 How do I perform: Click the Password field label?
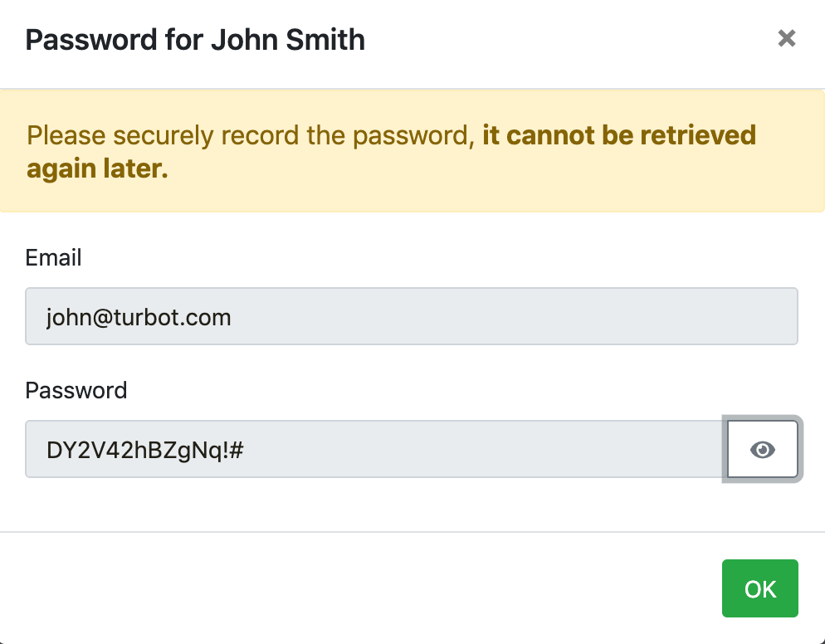click(x=76, y=390)
